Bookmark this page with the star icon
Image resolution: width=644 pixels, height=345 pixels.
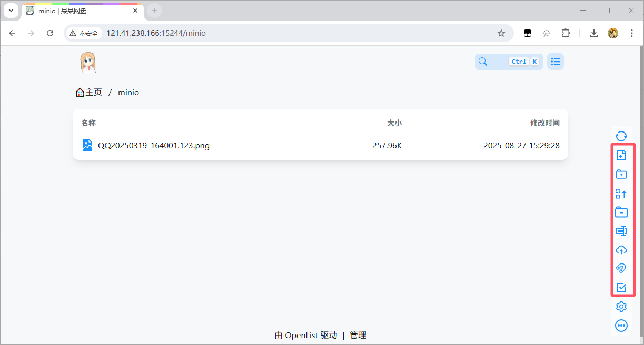(x=501, y=33)
